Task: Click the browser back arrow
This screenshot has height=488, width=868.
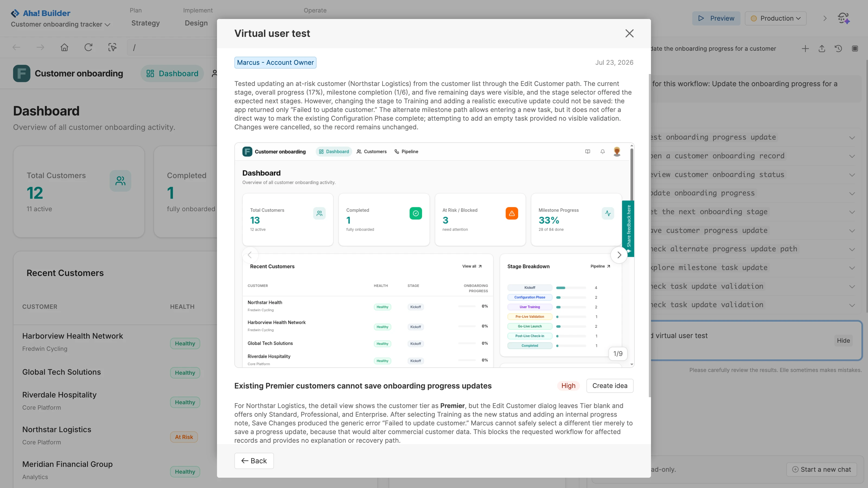Action: point(16,47)
